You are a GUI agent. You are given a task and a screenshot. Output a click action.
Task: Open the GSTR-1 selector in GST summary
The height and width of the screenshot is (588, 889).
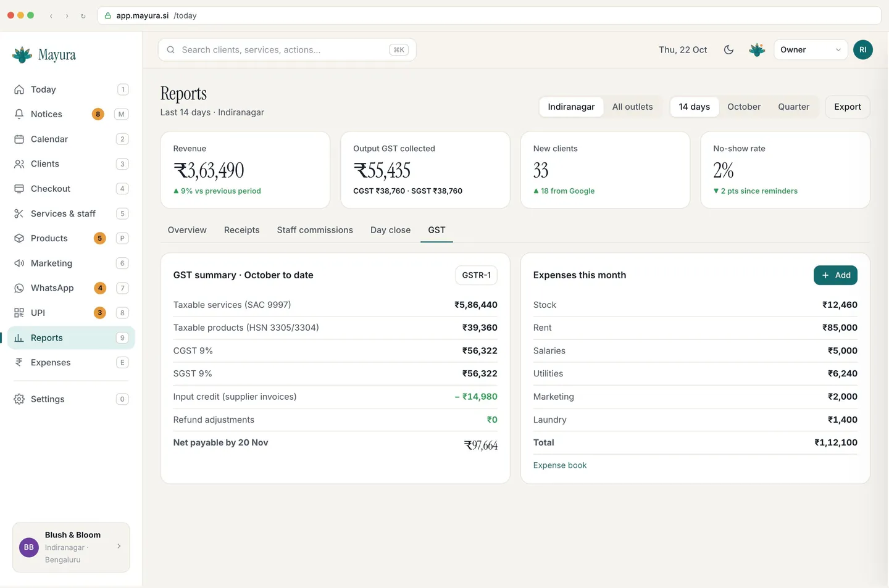point(476,275)
